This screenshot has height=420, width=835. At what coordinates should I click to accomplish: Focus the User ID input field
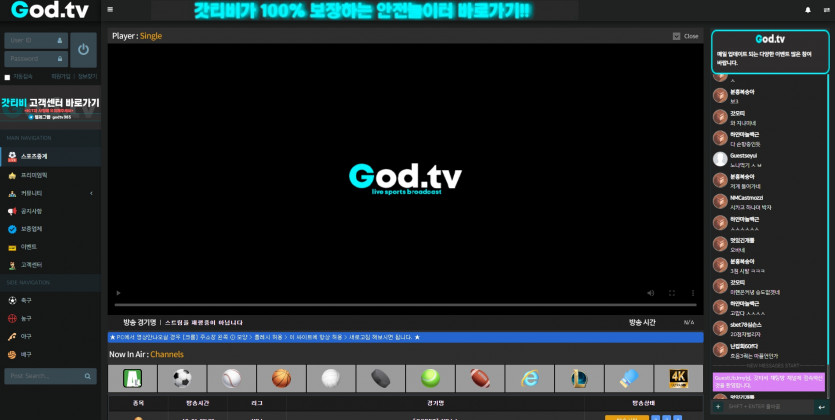click(36, 40)
